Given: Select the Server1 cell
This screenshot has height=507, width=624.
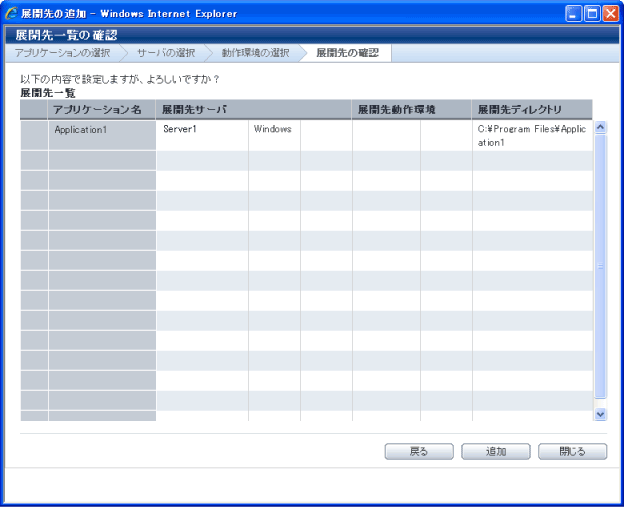Looking at the screenshot, I should coord(202,135).
